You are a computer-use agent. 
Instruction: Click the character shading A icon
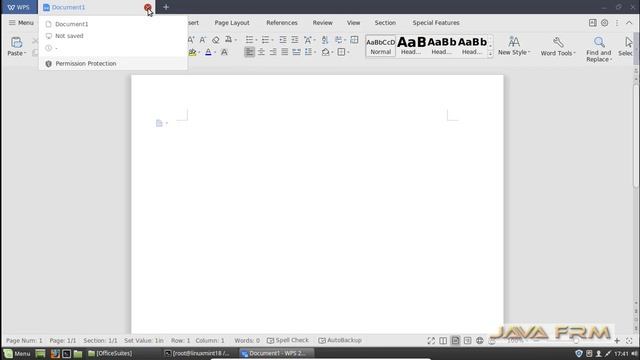[x=224, y=52]
